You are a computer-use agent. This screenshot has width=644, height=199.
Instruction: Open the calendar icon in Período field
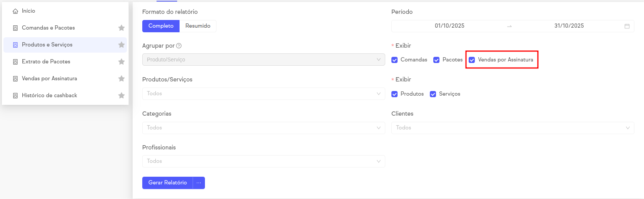[627, 26]
